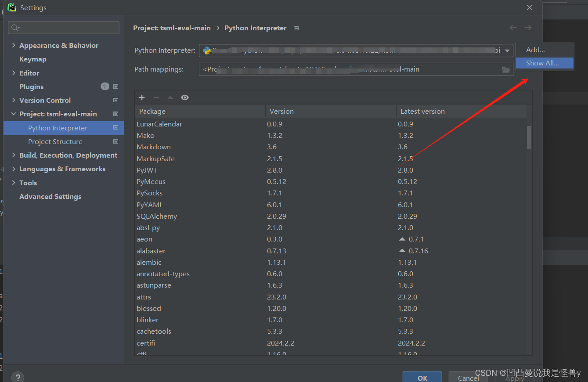Select the MarkupSafe package row
Image resolution: width=588 pixels, height=382 pixels.
pyautogui.click(x=331, y=159)
